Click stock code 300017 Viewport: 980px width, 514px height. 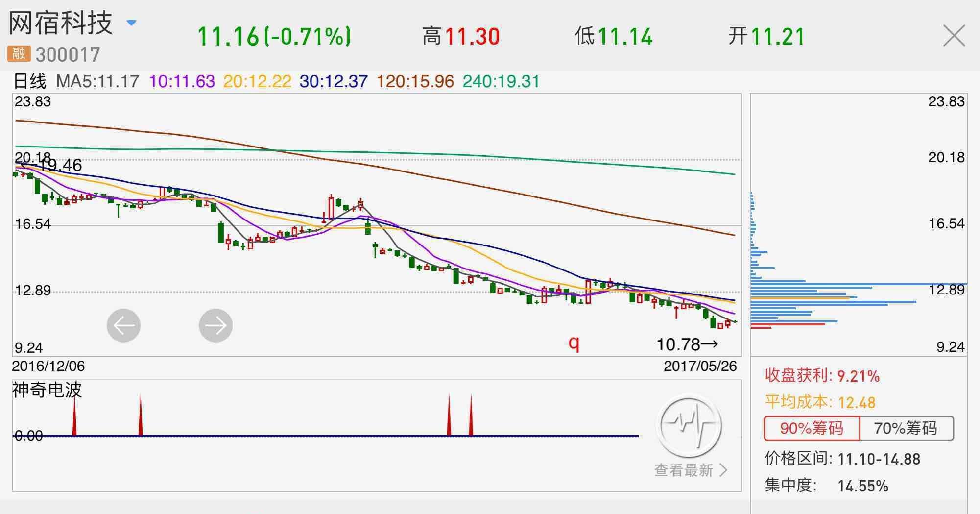pyautogui.click(x=68, y=54)
